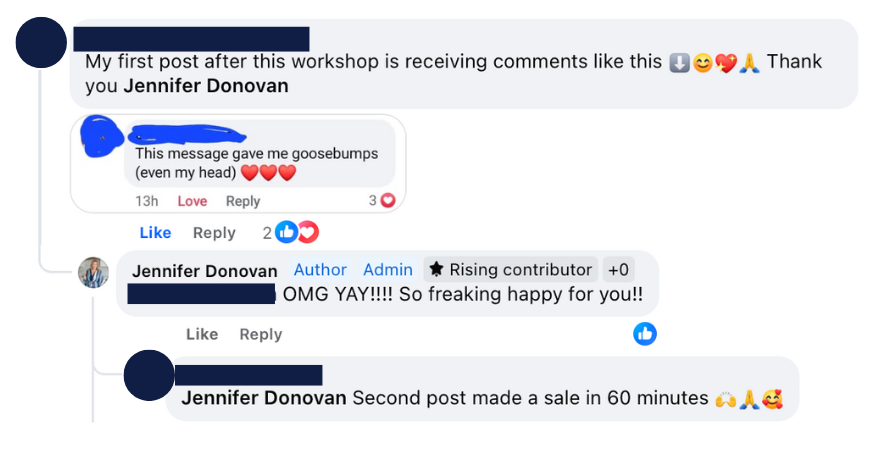Viewport: 886px width, 454px height.
Task: Click the thumbs-up reaction under Jennifer's comment
Action: [x=645, y=334]
